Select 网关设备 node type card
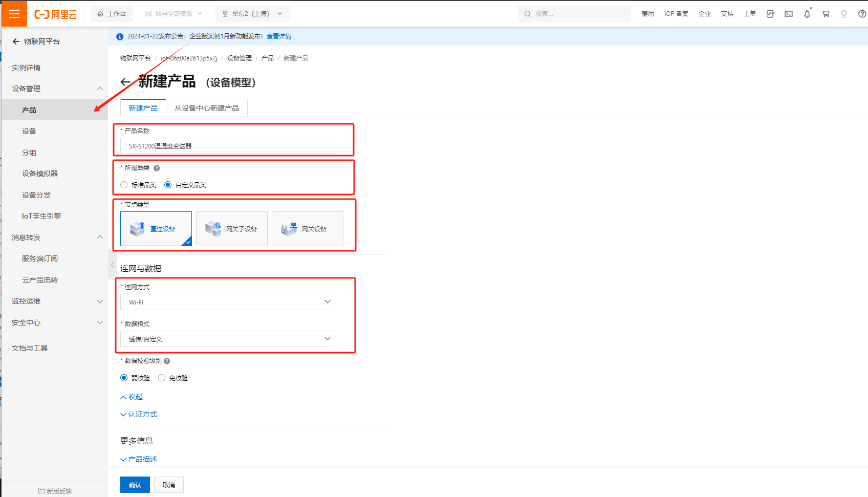868x497 pixels. [307, 229]
